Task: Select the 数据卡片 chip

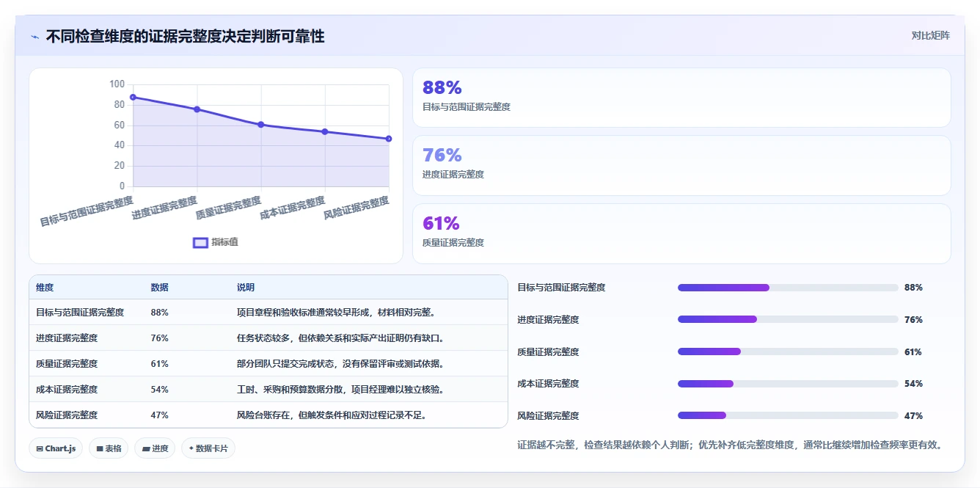Action: (x=208, y=448)
